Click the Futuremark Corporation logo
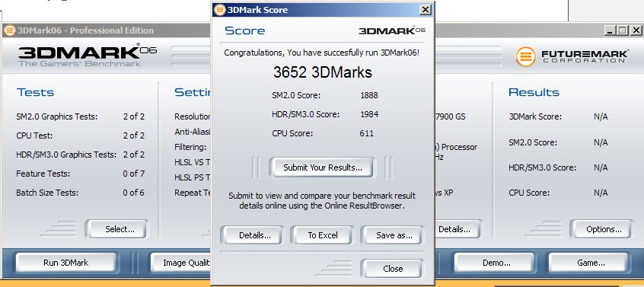 point(572,56)
